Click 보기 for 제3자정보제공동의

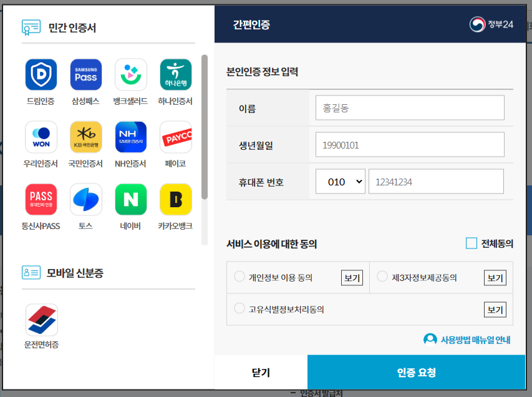(495, 278)
